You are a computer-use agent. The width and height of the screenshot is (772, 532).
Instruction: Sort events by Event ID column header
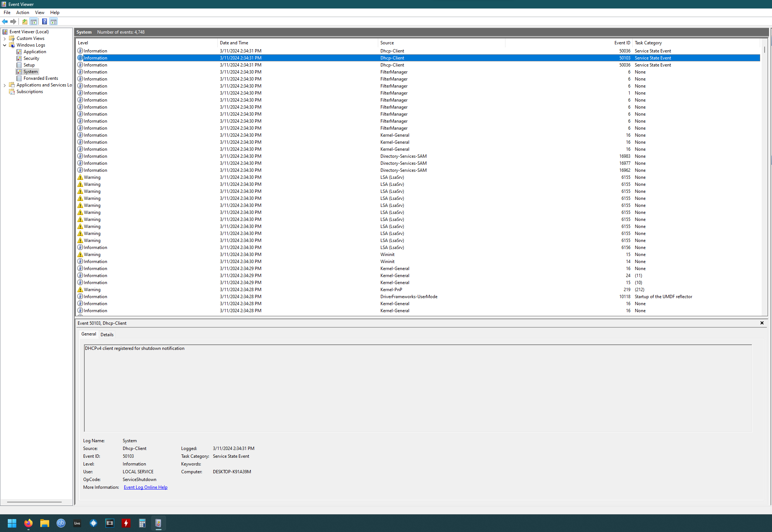click(622, 43)
